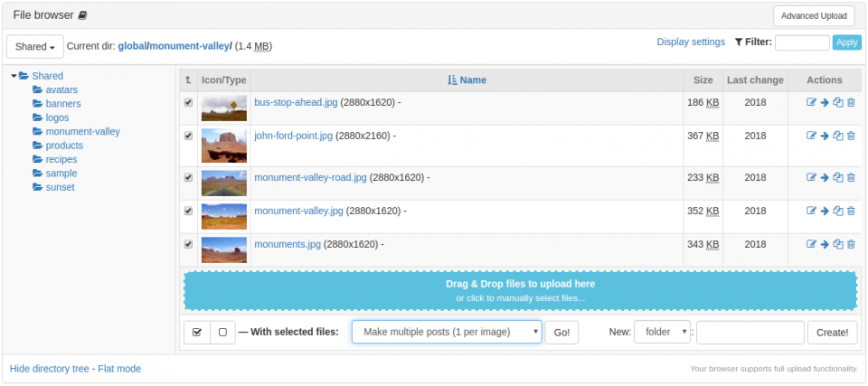Open bus-stop-ahead.jpg thumbnail
Image resolution: width=868 pixels, height=386 pixels.
pyautogui.click(x=223, y=108)
